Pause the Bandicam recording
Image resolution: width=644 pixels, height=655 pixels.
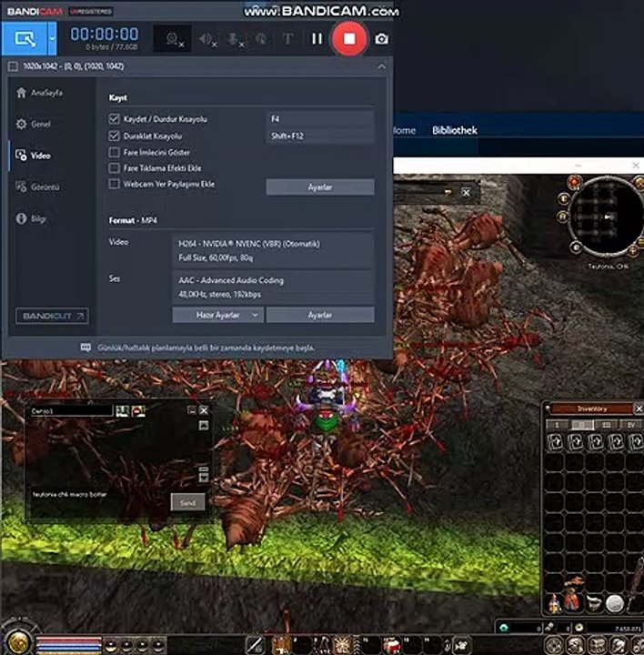[317, 39]
